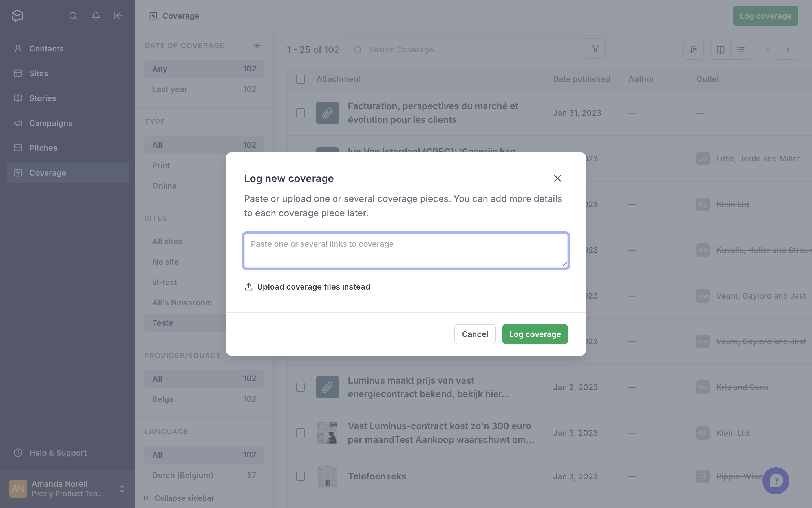The height and width of the screenshot is (508, 812).
Task: Open Facturation, perspectives du marché title
Action: [x=433, y=113]
